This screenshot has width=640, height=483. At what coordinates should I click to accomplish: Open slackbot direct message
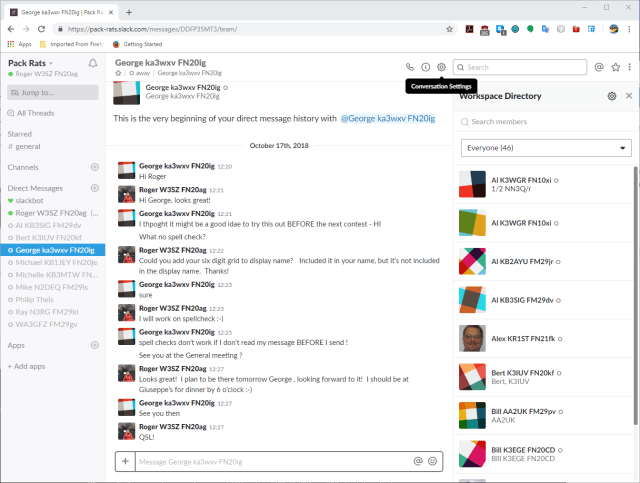click(25, 200)
